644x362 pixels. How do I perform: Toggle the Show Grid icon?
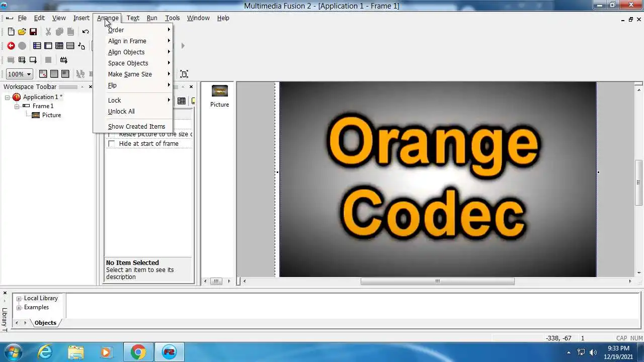click(x=54, y=74)
